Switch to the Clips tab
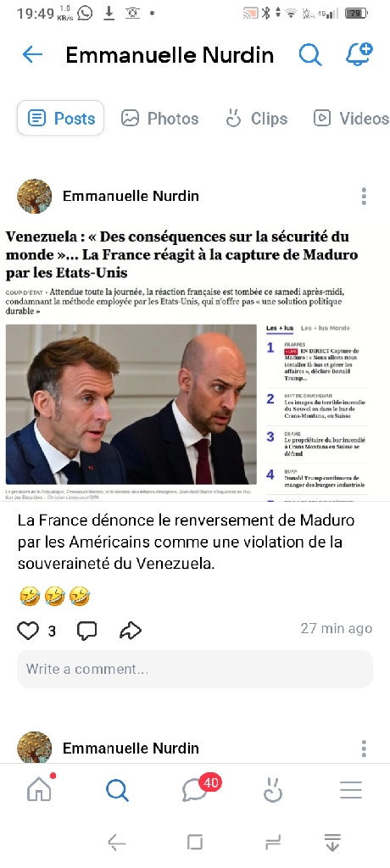 coord(257,118)
